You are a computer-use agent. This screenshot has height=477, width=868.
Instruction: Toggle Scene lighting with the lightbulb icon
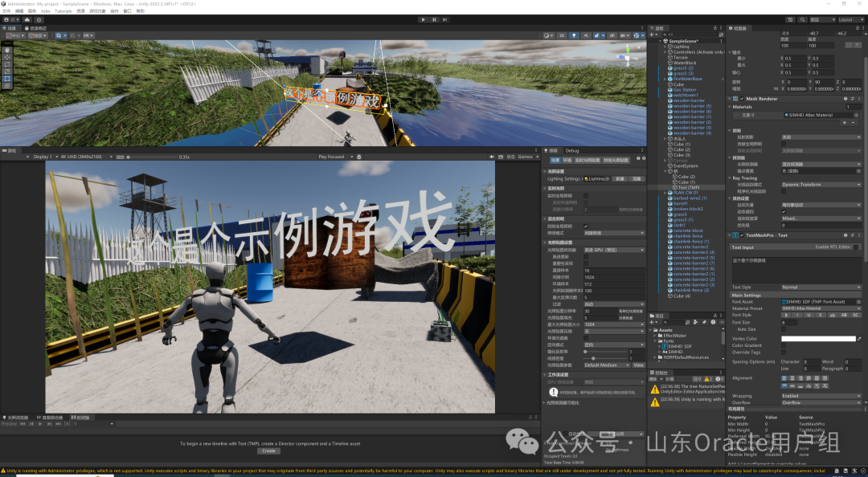pyautogui.click(x=574, y=35)
